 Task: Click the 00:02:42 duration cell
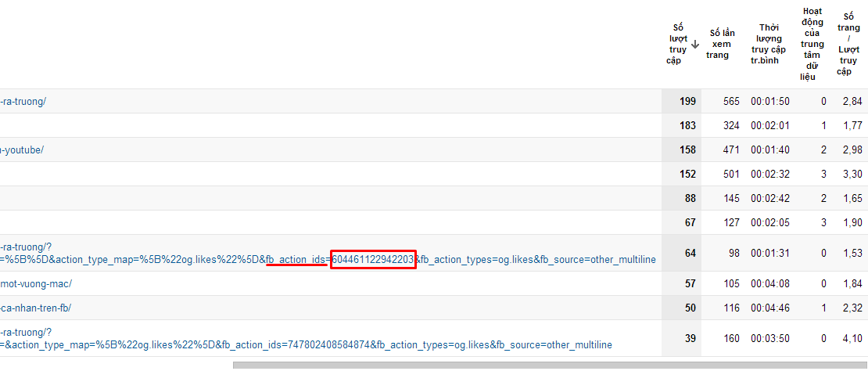pos(769,198)
